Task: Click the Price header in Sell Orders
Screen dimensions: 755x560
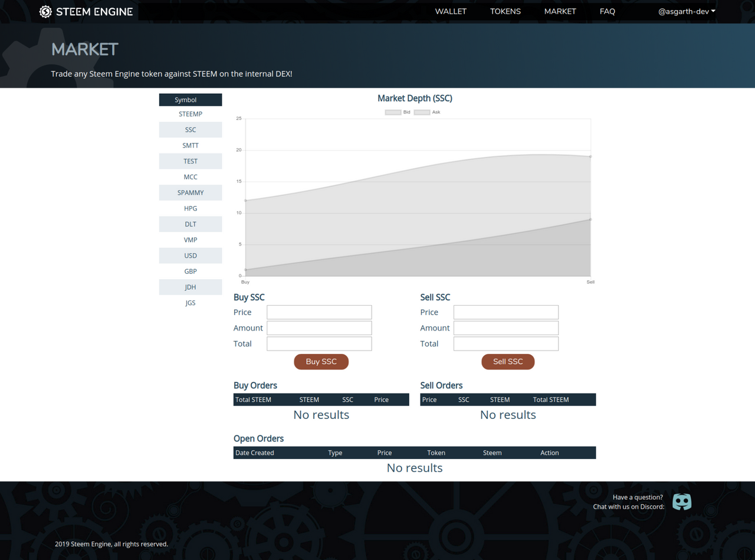Action: [x=429, y=399]
